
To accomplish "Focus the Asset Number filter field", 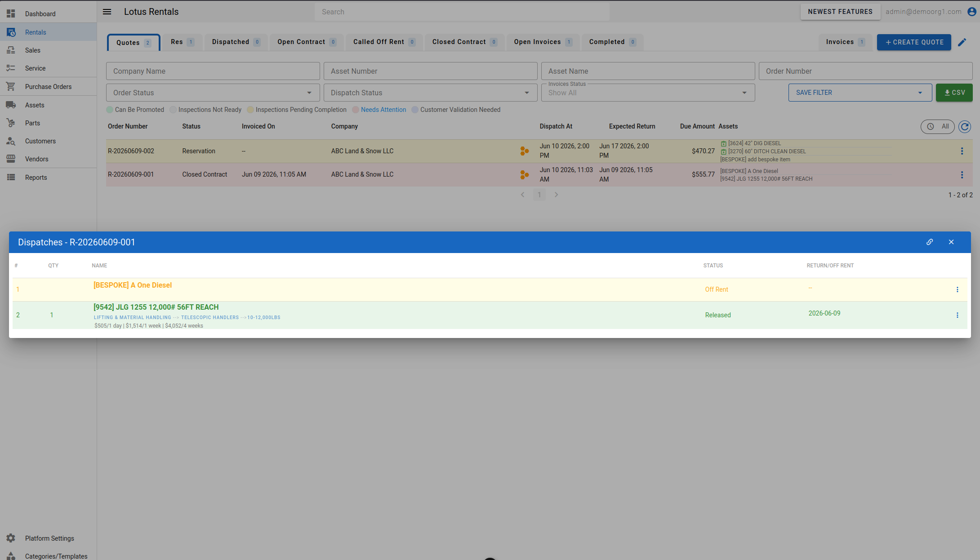I will click(430, 71).
